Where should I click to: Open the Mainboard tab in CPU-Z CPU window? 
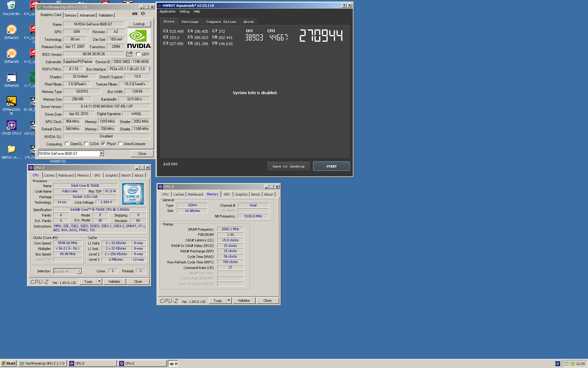point(66,175)
